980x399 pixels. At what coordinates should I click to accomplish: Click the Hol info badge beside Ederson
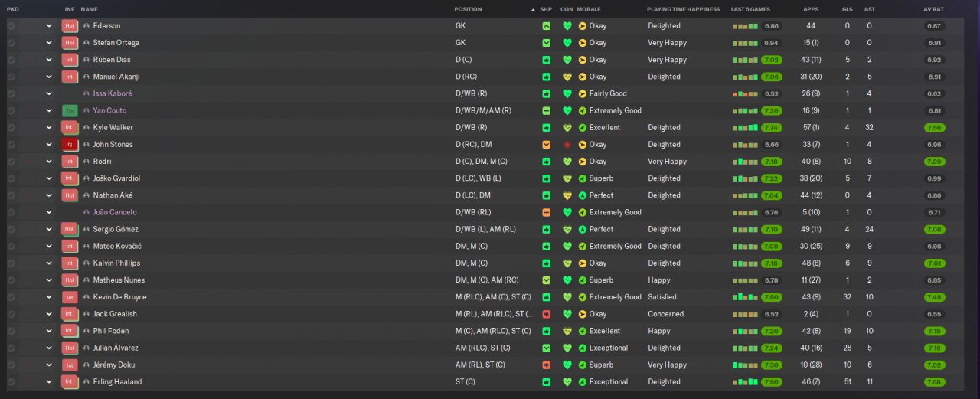pos(70,26)
